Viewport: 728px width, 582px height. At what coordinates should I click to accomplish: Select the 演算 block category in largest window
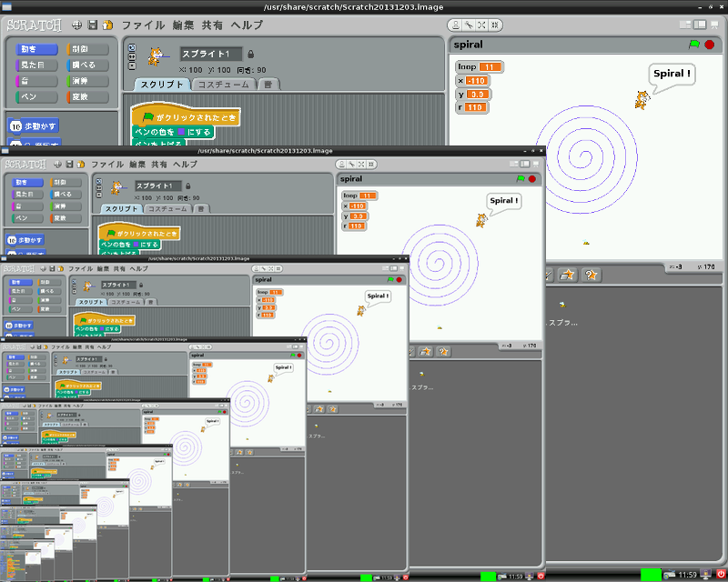(x=87, y=81)
